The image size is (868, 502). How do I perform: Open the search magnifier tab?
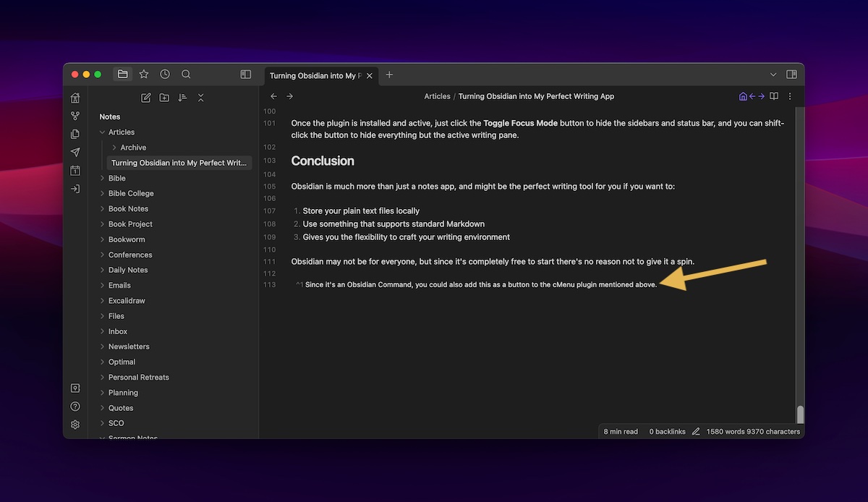[186, 74]
